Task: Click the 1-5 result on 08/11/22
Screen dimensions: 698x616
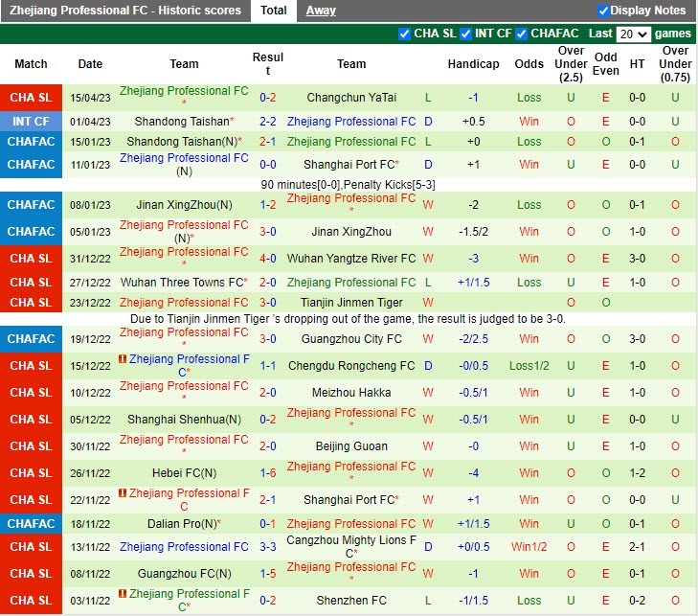Action: pos(267,574)
